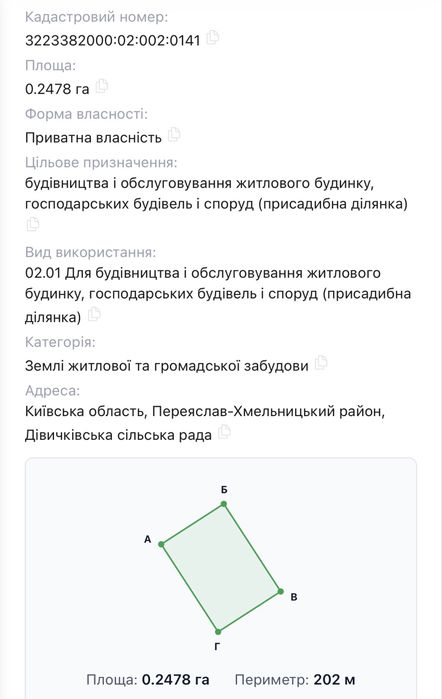Click the Дівичківська сільська рада text
The image size is (442, 699).
(x=118, y=435)
